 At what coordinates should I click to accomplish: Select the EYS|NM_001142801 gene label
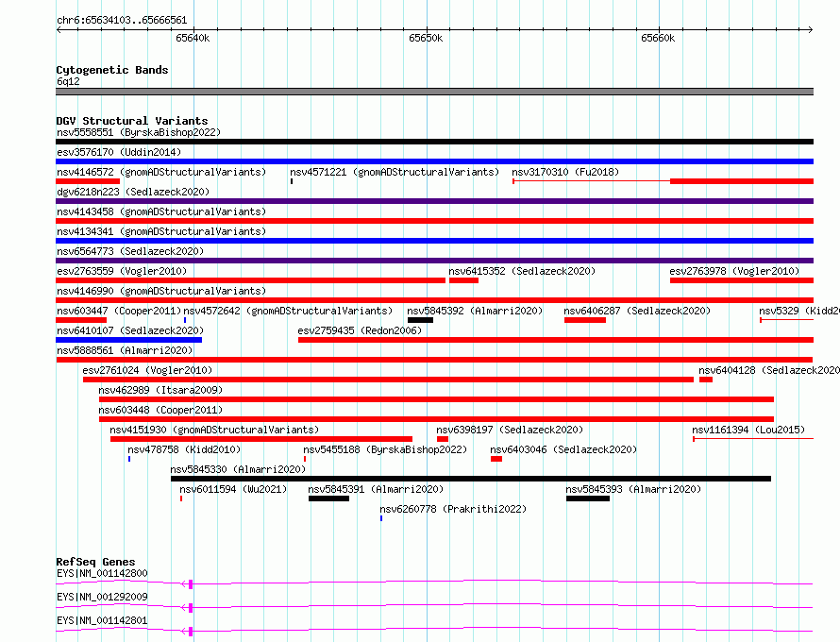(102, 620)
